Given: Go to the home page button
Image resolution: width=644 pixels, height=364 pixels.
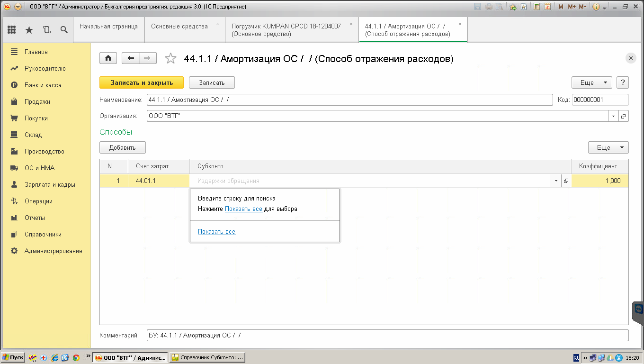Looking at the screenshot, I should point(108,58).
